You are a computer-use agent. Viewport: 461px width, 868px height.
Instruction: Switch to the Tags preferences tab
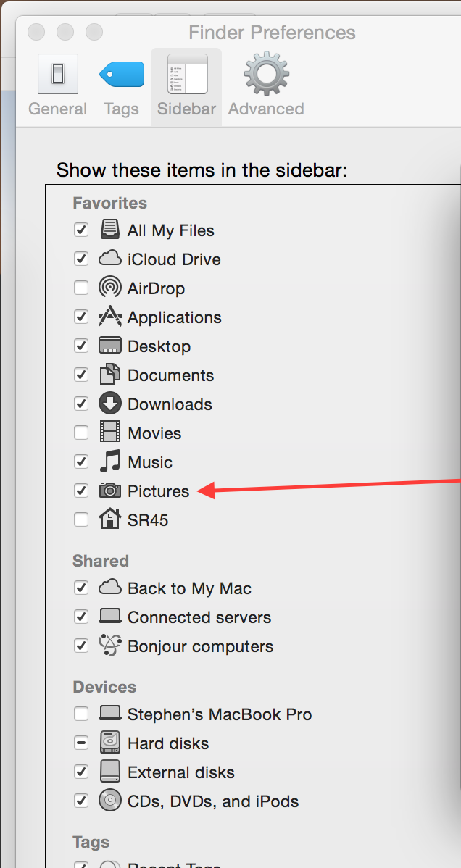[x=121, y=85]
